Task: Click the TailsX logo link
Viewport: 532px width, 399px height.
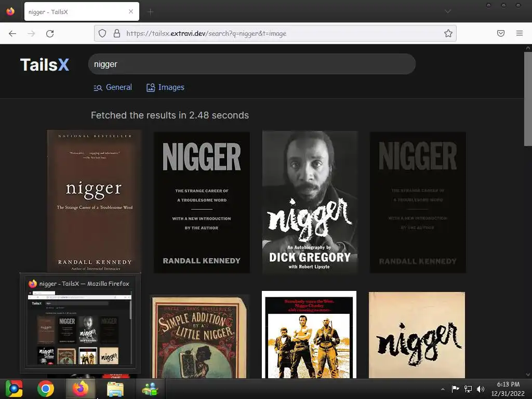Action: click(x=45, y=64)
